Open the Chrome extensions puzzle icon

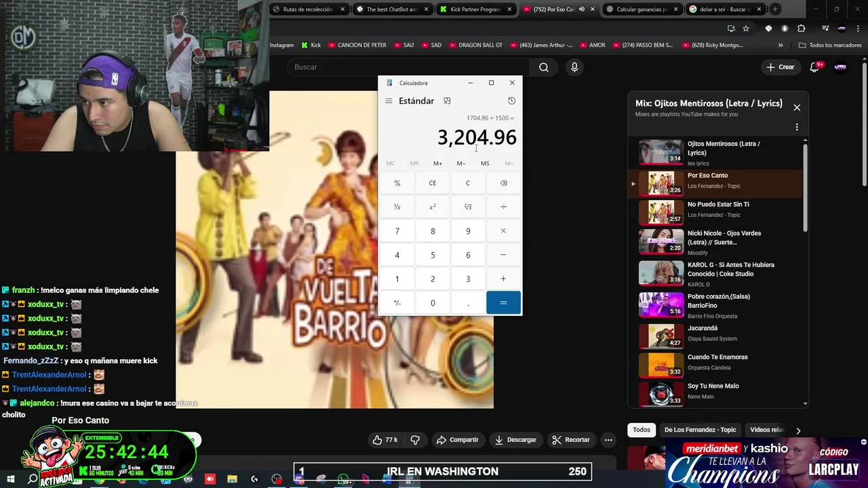point(801,28)
